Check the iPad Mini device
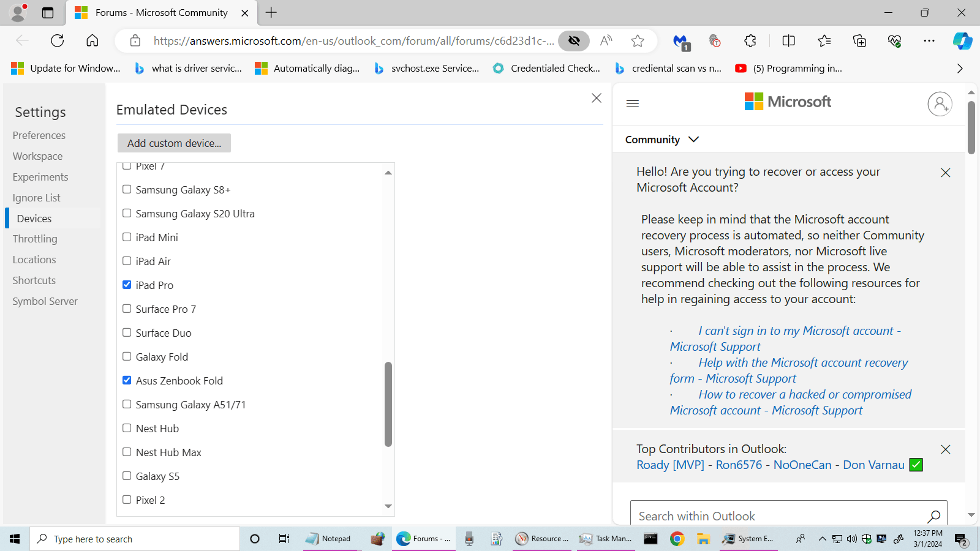Viewport: 980px width, 551px height. [127, 237]
